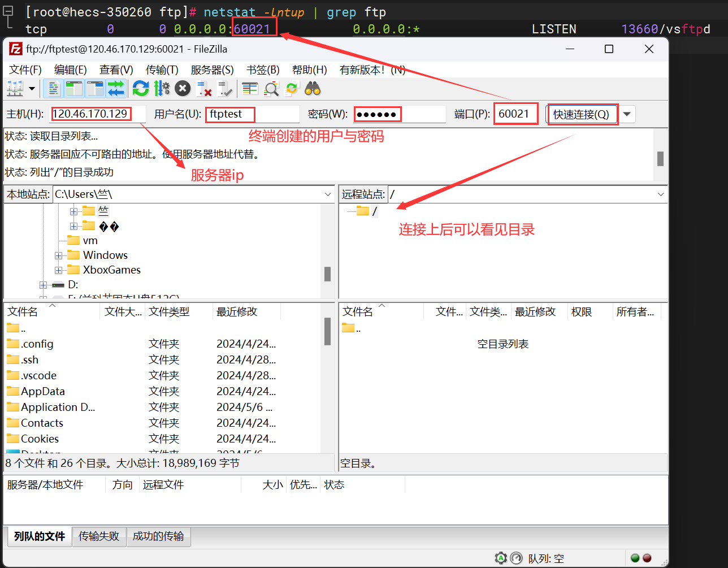Switch to the 列队的文件 tab
Image resolution: width=728 pixels, height=568 pixels.
click(40, 536)
